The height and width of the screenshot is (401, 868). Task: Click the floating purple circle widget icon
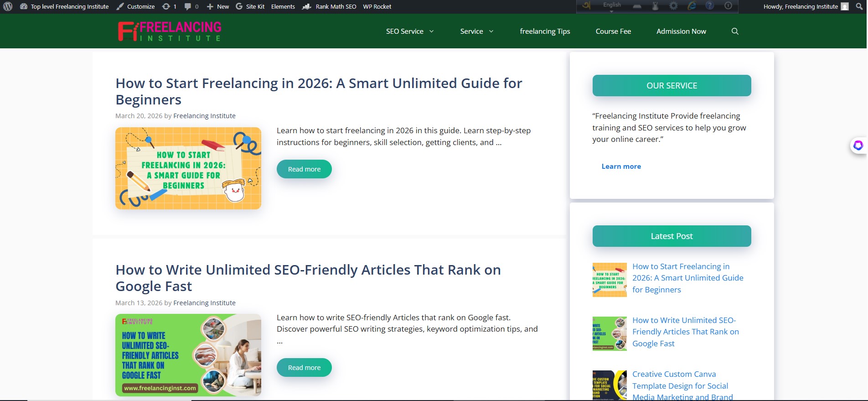point(858,146)
